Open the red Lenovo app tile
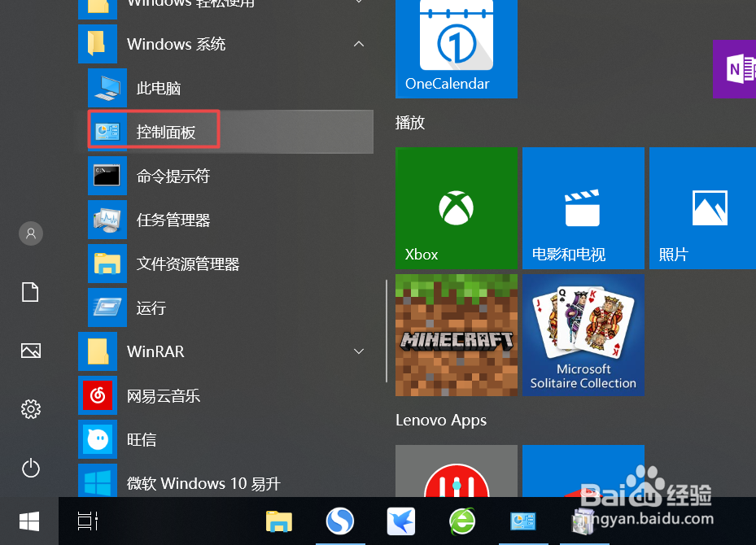Image resolution: width=756 pixels, height=545 pixels. coord(456,471)
